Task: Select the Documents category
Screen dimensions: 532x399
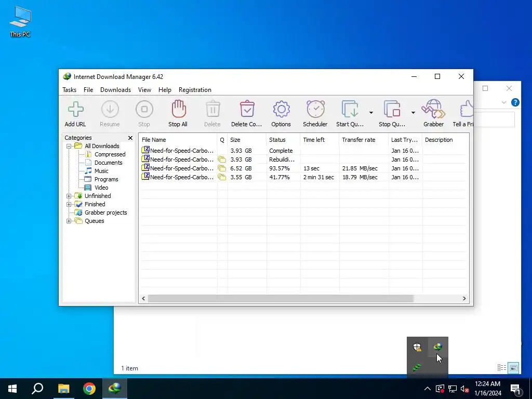Action: click(x=108, y=163)
